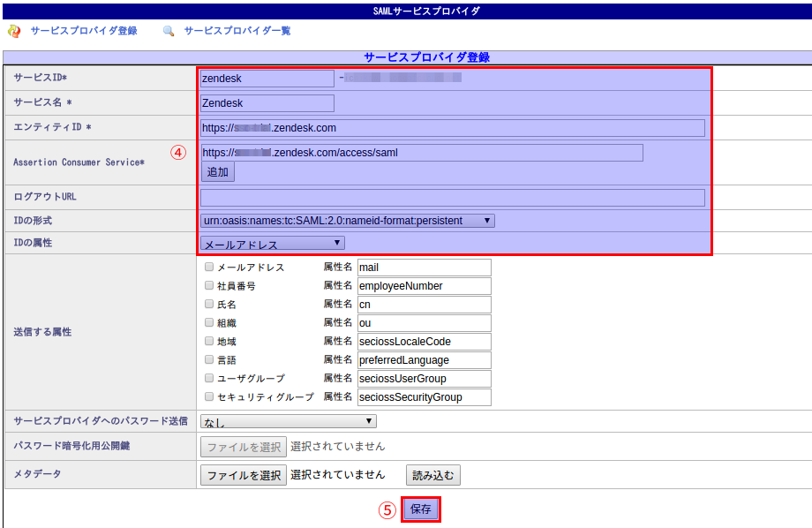Click the 保存 button
The image size is (812, 528).
[x=420, y=509]
